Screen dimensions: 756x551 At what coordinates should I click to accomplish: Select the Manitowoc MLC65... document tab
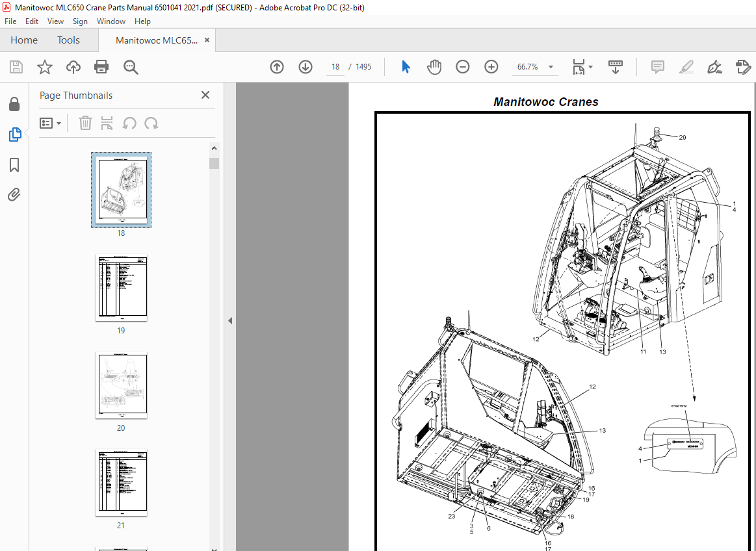(157, 40)
